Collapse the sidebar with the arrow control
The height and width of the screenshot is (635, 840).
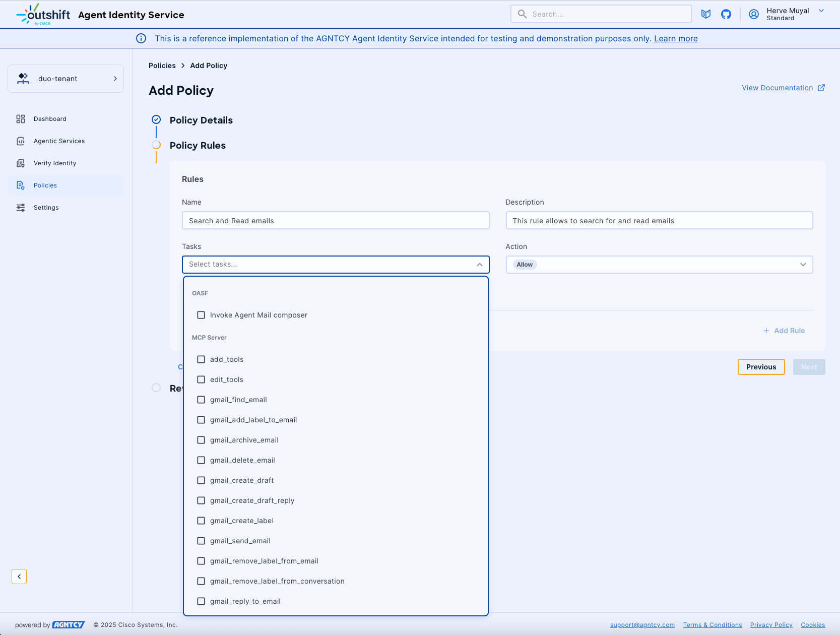pyautogui.click(x=19, y=576)
